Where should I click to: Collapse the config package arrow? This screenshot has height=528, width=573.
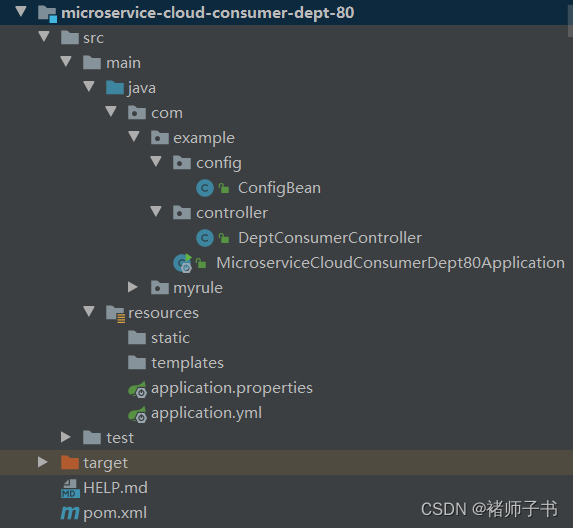click(156, 161)
